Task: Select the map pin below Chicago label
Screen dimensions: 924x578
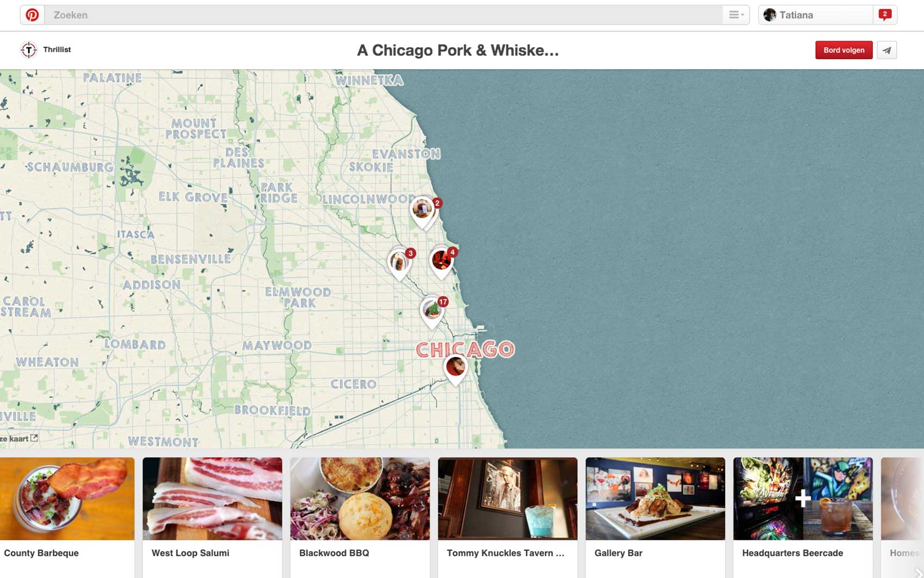Action: click(455, 368)
